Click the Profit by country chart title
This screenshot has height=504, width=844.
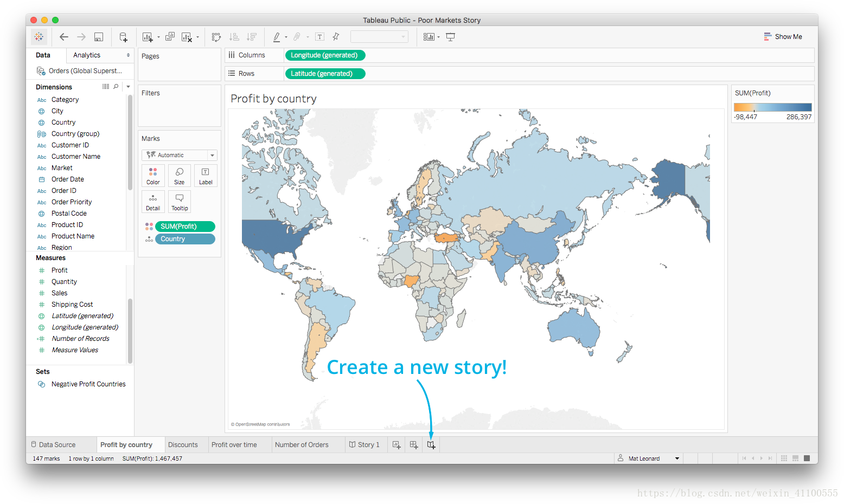[x=273, y=99]
